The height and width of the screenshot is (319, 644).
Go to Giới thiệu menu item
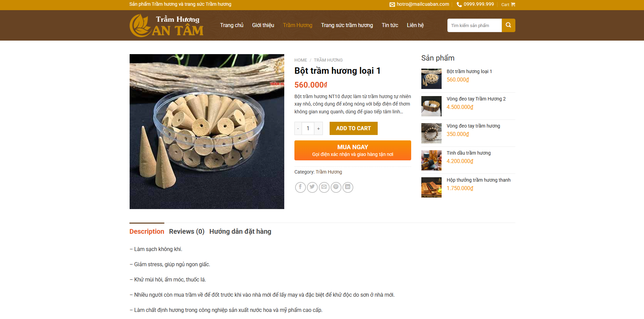tap(263, 25)
